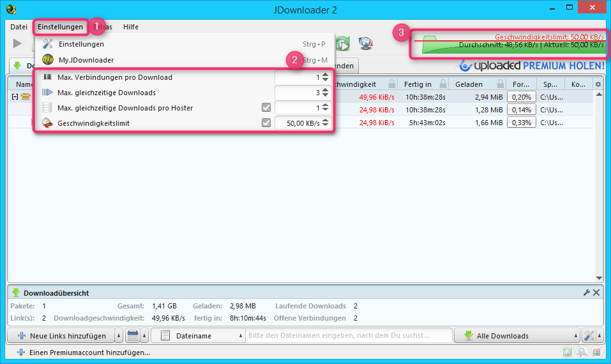The image size is (611, 364).
Task: Toggle Max. gleichzeitige Downloads pro Hoster checkbox
Action: pyautogui.click(x=266, y=108)
